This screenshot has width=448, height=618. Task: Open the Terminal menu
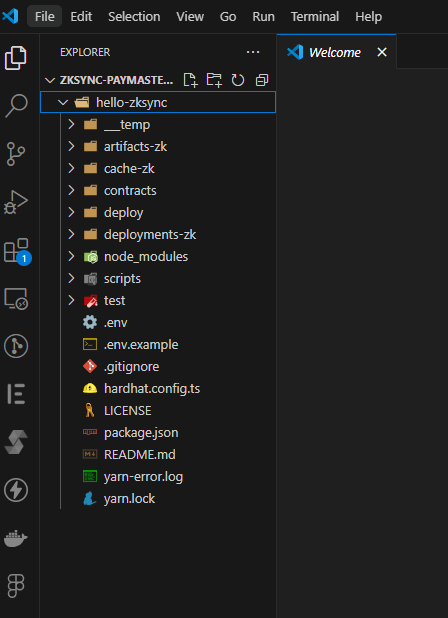315,17
